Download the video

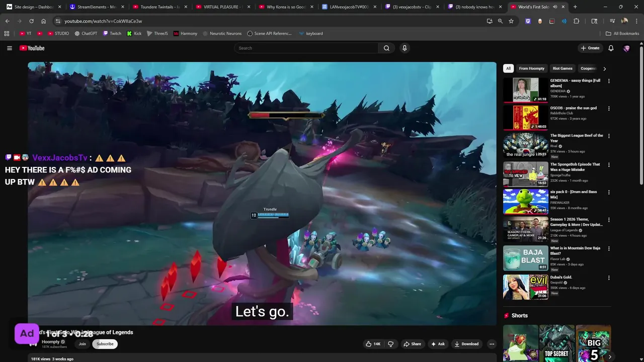pos(466,344)
